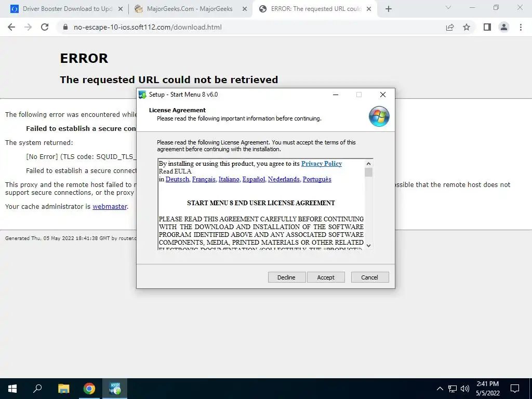Click the Windows orb logo in Setup
The image size is (532, 399).
(379, 116)
